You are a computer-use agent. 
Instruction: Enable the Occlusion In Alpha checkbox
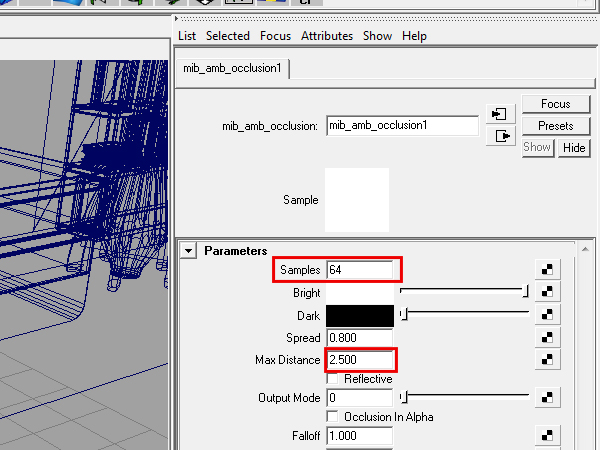click(333, 417)
